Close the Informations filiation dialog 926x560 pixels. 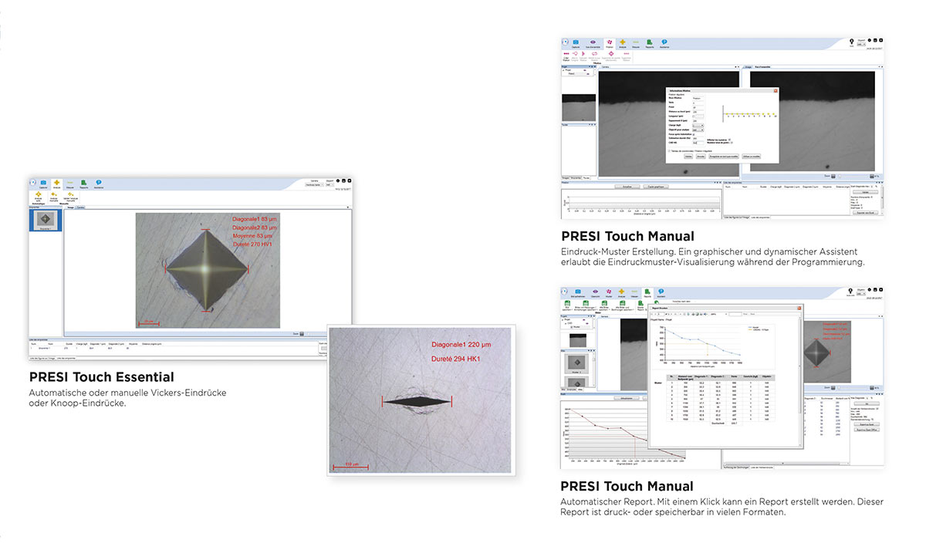(x=776, y=91)
